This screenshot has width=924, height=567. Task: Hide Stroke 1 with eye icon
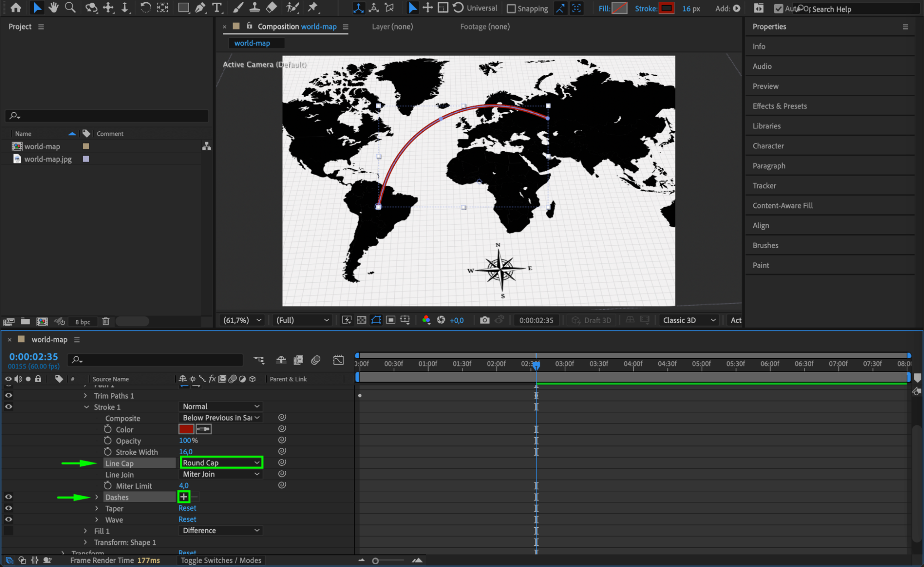point(8,407)
